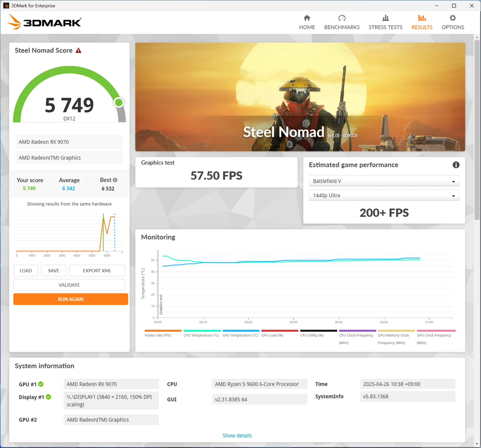Toggle Frame rate (FPS) legend item
Viewport: 481px width, 448px height.
pyautogui.click(x=163, y=333)
